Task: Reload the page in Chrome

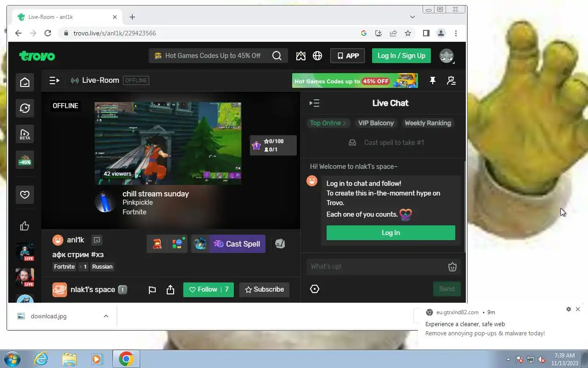Action: click(47, 33)
